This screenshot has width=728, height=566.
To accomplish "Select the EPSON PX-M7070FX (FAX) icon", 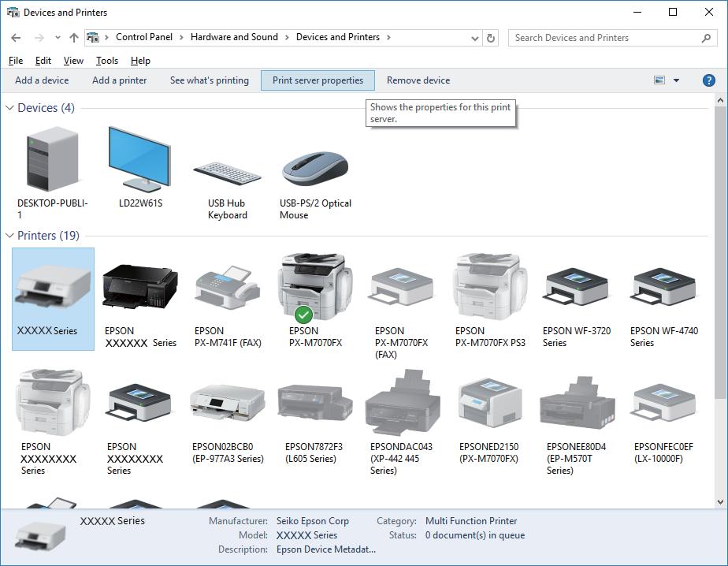I will point(402,288).
